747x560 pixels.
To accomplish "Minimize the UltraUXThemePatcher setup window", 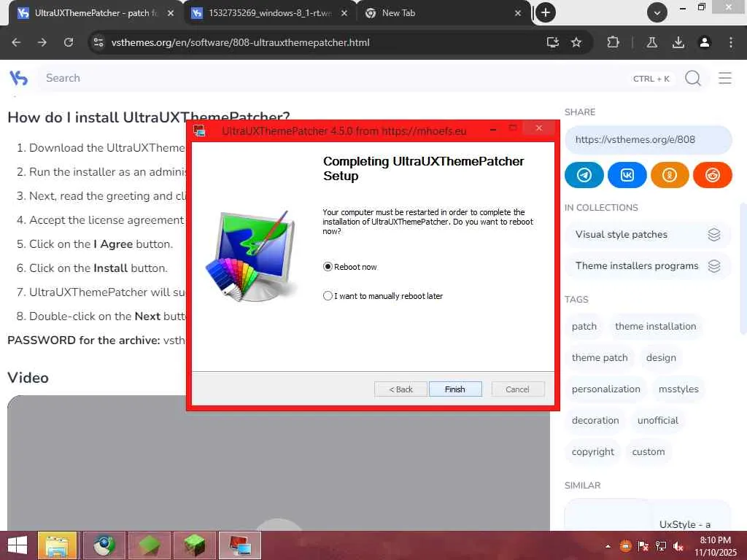I will click(493, 128).
